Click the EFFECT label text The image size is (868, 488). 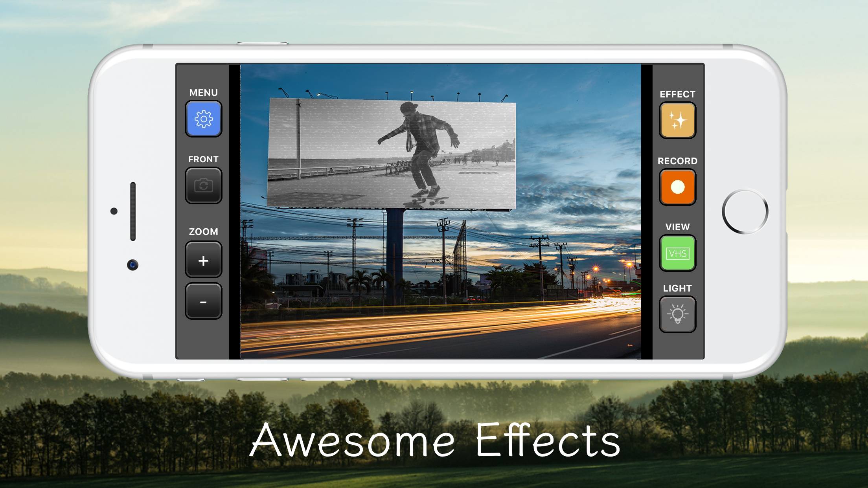coord(677,94)
